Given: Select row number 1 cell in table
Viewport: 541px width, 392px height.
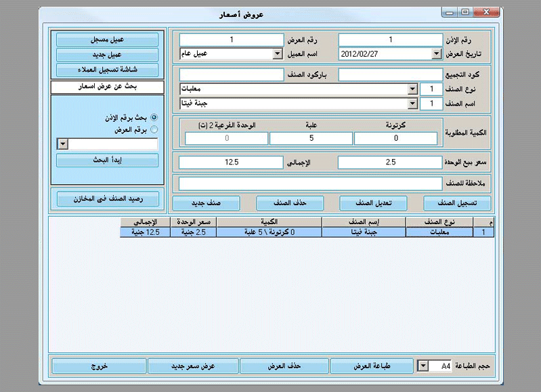Looking at the screenshot, I should tap(483, 232).
